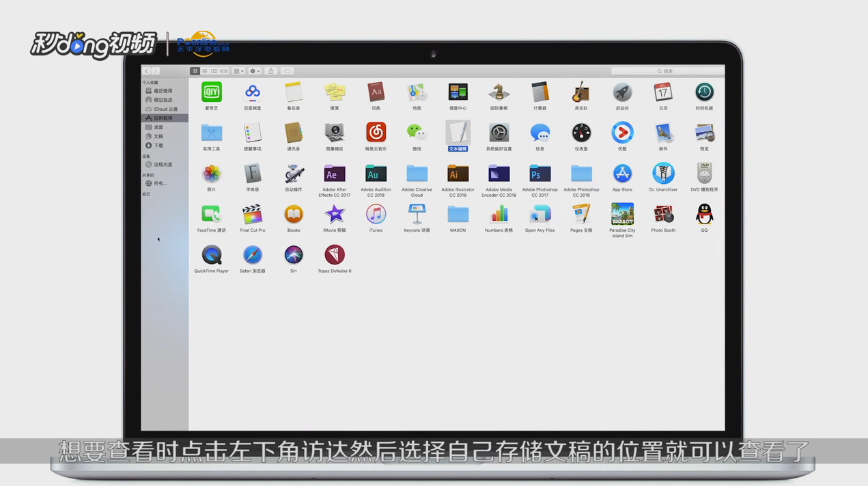Open the Reminders (提醒事项) app icon
The height and width of the screenshot is (486, 868).
pyautogui.click(x=253, y=133)
